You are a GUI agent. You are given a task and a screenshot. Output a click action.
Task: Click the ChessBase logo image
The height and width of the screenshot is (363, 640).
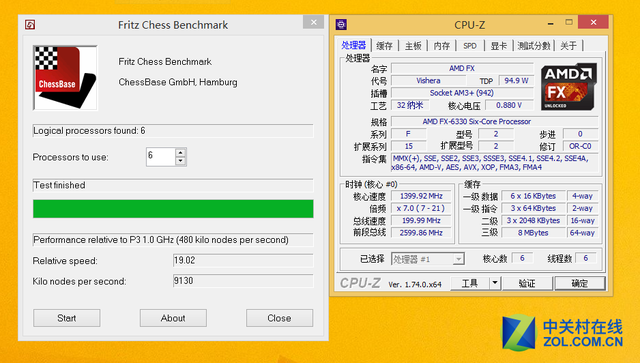point(65,78)
